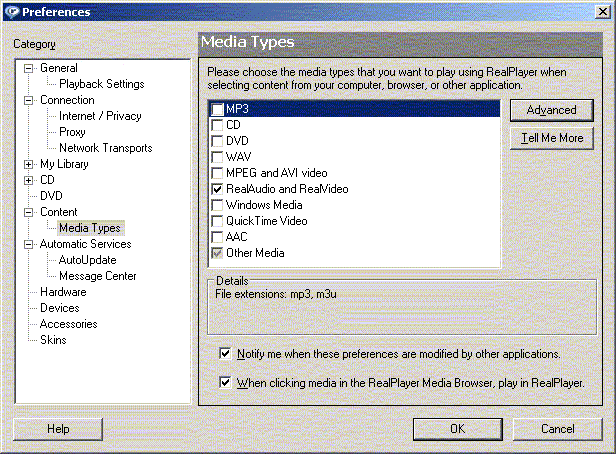Enable the DVD media type checkbox
The image size is (616, 454).
pyautogui.click(x=217, y=141)
